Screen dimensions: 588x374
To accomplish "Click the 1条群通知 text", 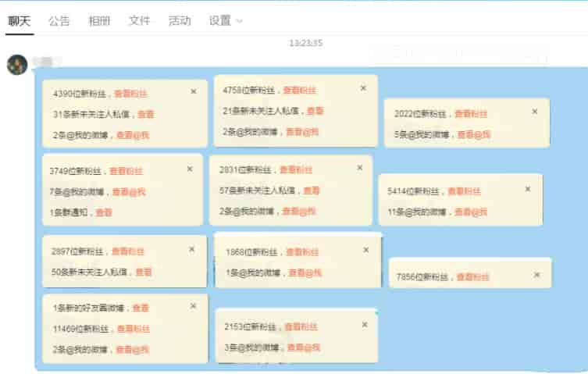I will coord(69,212).
